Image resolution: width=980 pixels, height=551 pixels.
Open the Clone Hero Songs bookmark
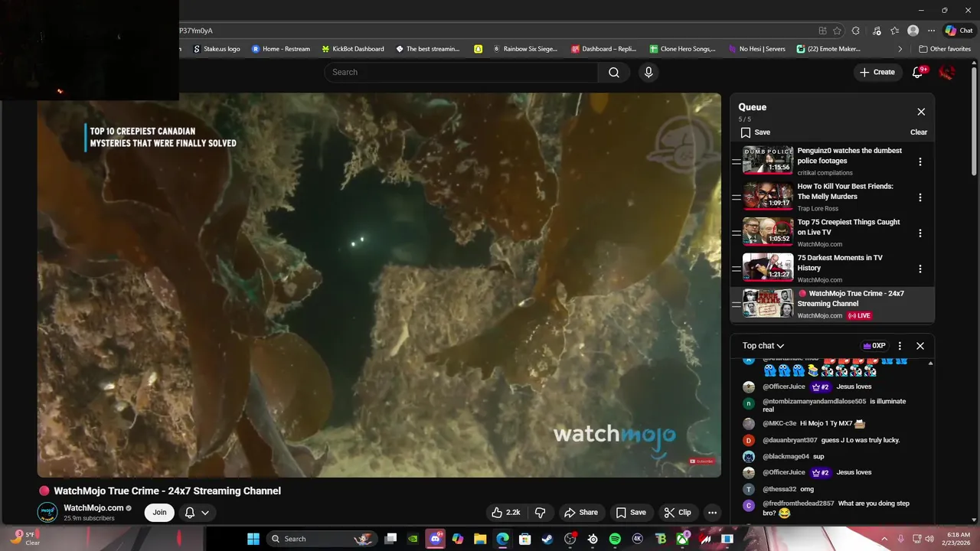tap(683, 49)
